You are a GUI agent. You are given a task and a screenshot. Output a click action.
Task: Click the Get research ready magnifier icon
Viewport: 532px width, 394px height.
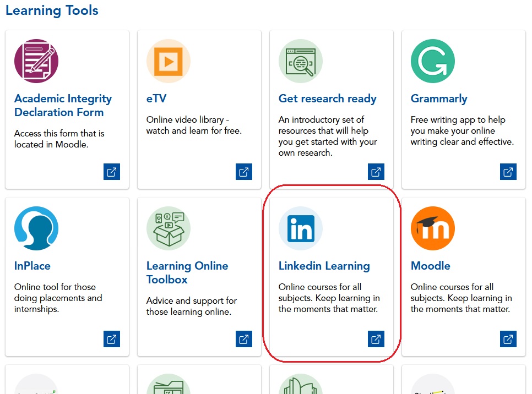click(301, 61)
